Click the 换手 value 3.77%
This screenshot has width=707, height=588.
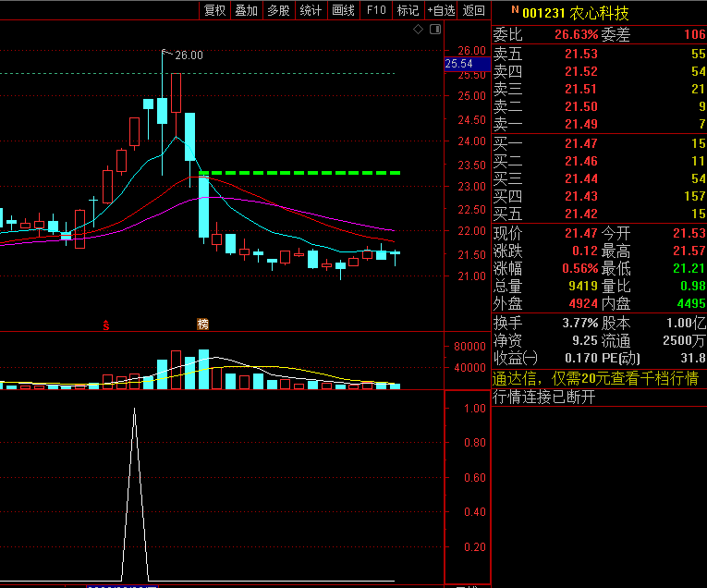click(x=579, y=324)
